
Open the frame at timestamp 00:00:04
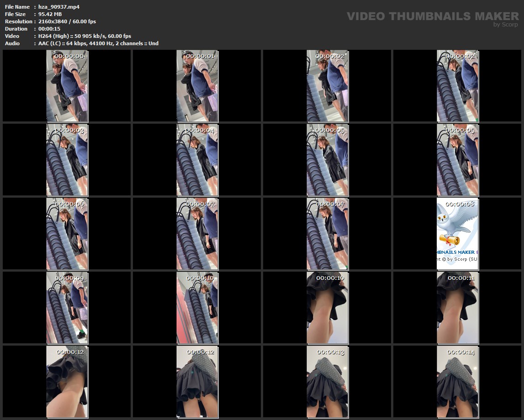pyautogui.click(x=197, y=160)
